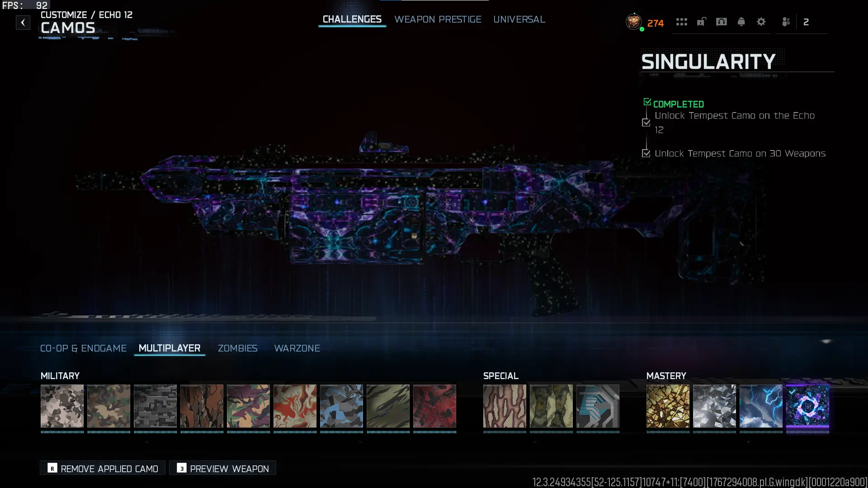
Task: Click the back arrow beside Camos
Action: coord(23,23)
